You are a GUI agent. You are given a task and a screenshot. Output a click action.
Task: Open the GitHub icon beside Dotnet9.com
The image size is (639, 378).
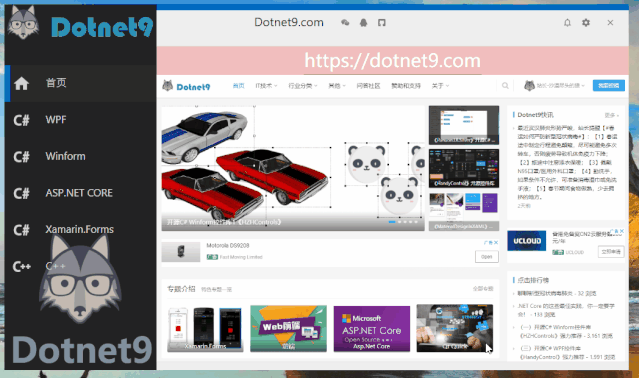[x=381, y=23]
